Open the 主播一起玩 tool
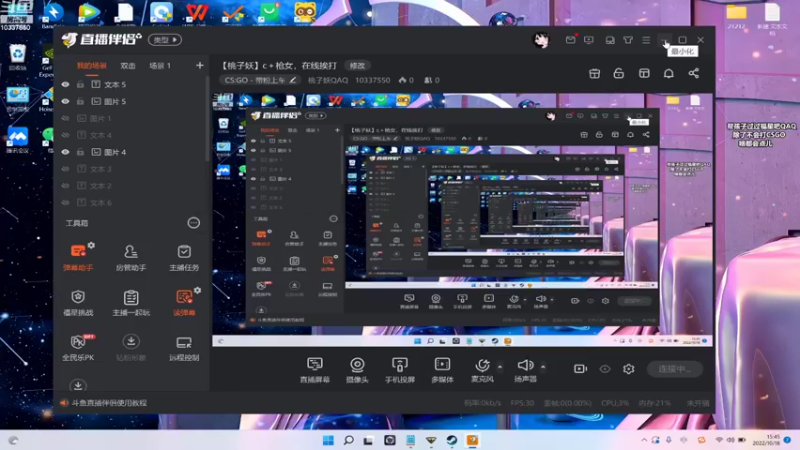This screenshot has height=450, width=800. coord(131,302)
